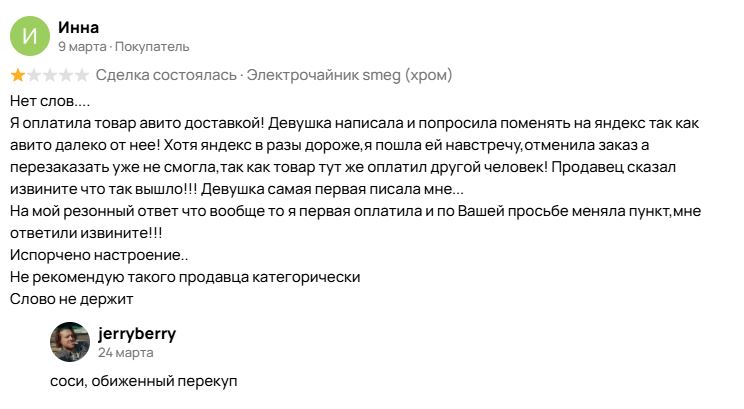This screenshot has width=744, height=409.
Task: Select the second gray rating star
Action: 34,75
